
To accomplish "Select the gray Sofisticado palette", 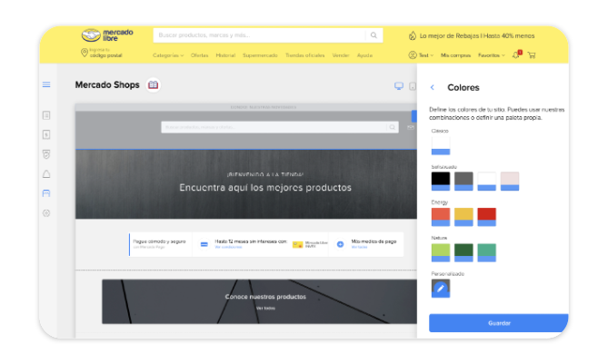I will pos(463,182).
